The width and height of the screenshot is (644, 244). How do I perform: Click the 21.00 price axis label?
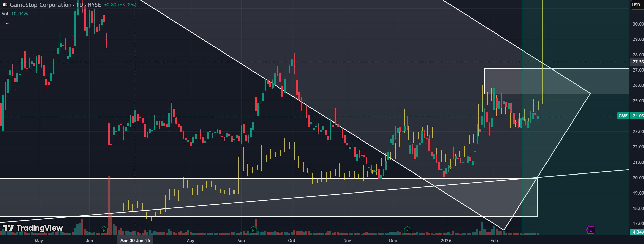click(638, 162)
